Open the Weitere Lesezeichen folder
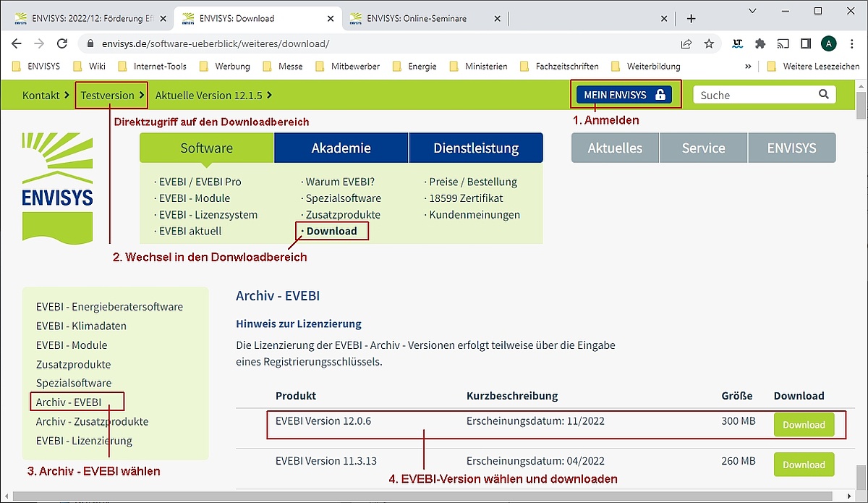 814,66
